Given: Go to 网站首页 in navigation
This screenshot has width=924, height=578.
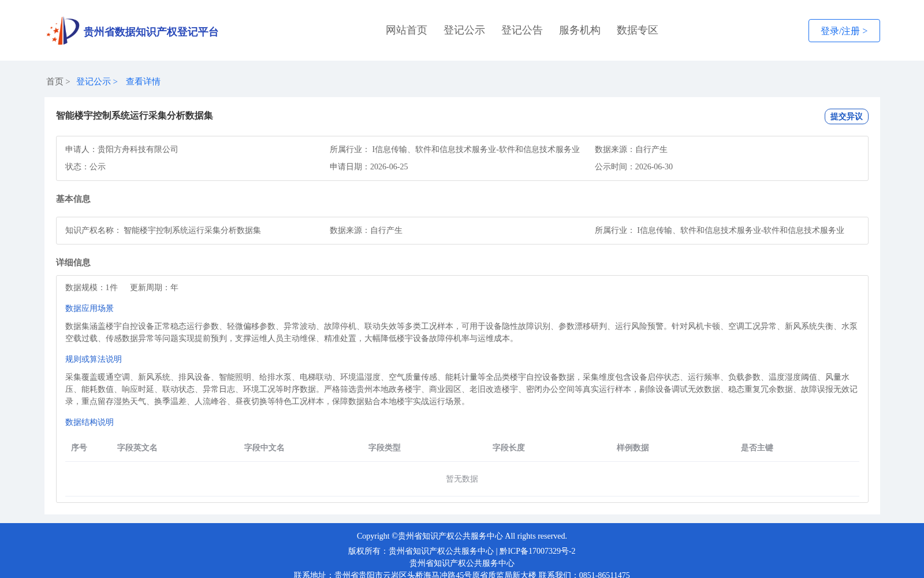Looking at the screenshot, I should coord(407,30).
